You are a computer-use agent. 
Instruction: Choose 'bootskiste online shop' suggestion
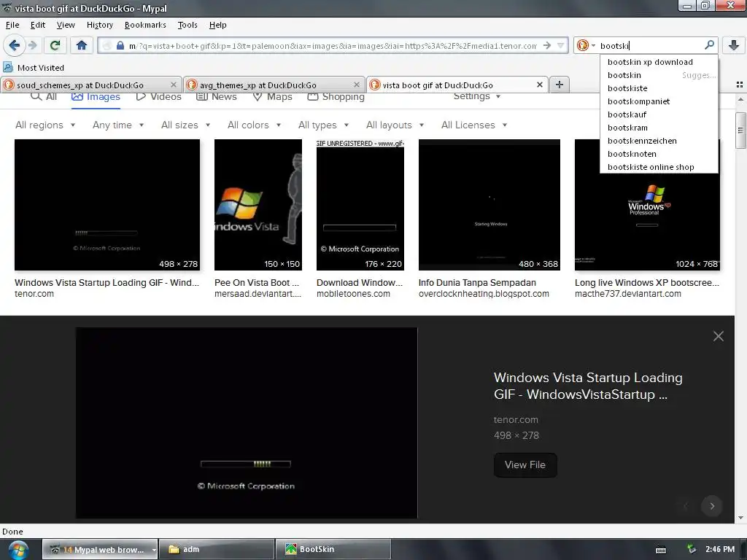coord(659,167)
